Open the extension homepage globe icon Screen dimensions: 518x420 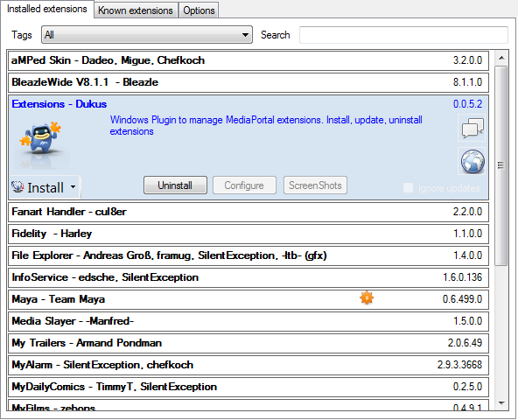[472, 161]
